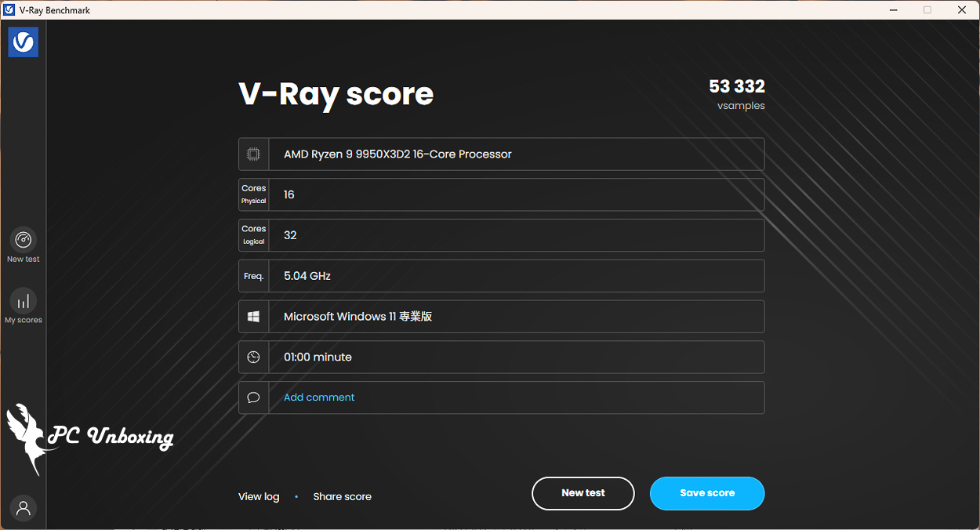Open the user profile icon

pyautogui.click(x=24, y=508)
